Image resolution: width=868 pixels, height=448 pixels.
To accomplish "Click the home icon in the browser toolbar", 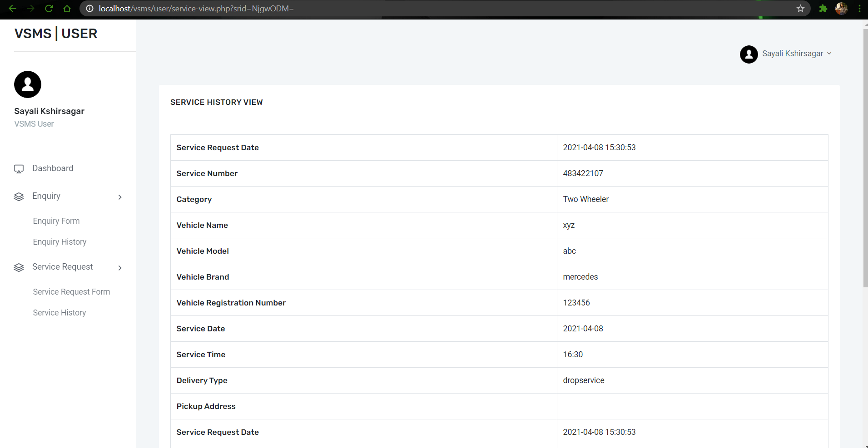I will (x=67, y=8).
